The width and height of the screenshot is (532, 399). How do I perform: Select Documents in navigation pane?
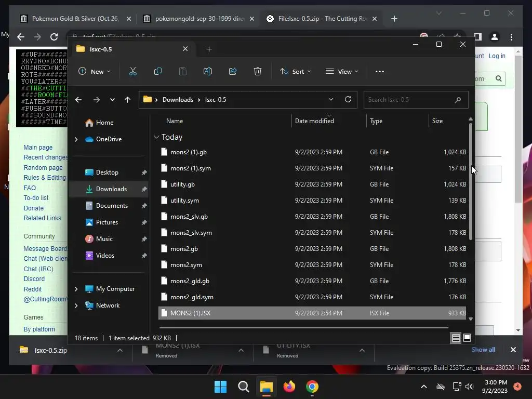click(112, 206)
